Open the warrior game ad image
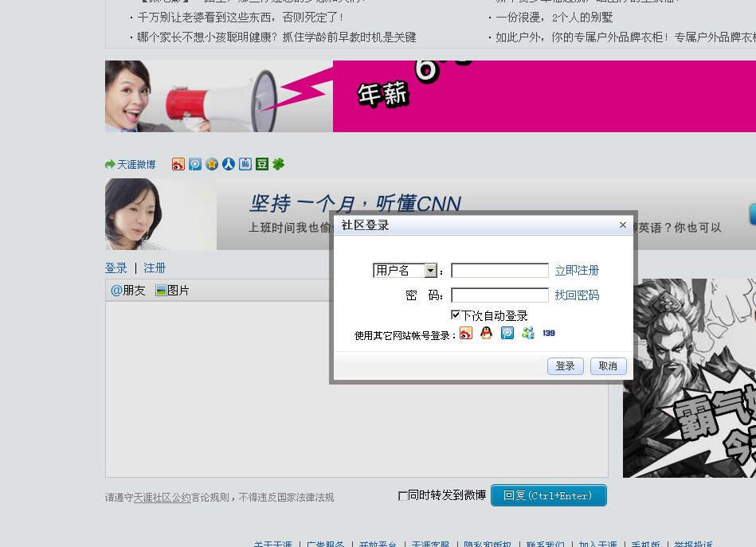Viewport: 756px width, 547px height. click(689, 378)
